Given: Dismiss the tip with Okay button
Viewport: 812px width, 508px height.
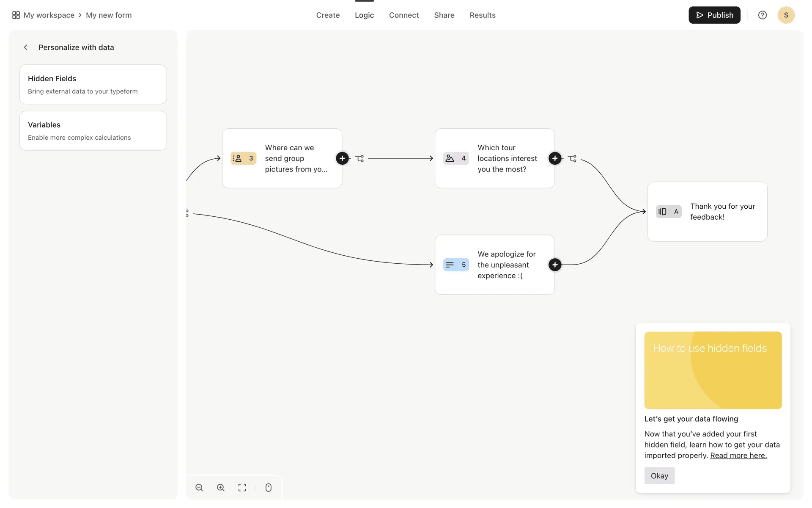Looking at the screenshot, I should pos(659,476).
